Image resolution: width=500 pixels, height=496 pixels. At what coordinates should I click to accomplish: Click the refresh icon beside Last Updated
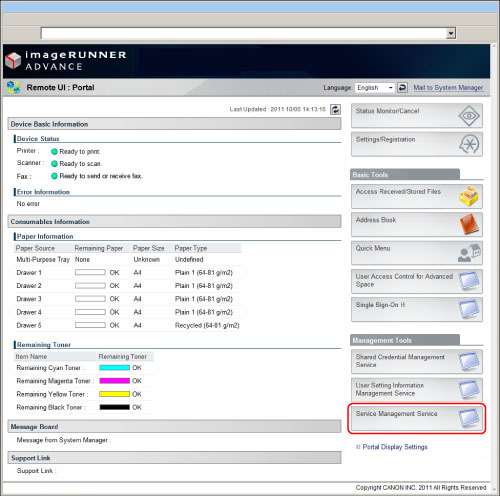coord(335,109)
